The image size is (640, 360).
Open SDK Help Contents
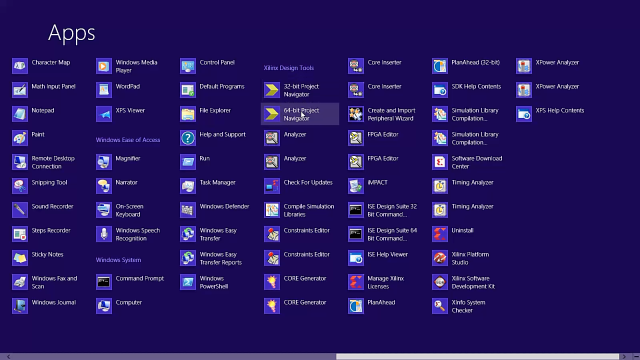(468, 90)
